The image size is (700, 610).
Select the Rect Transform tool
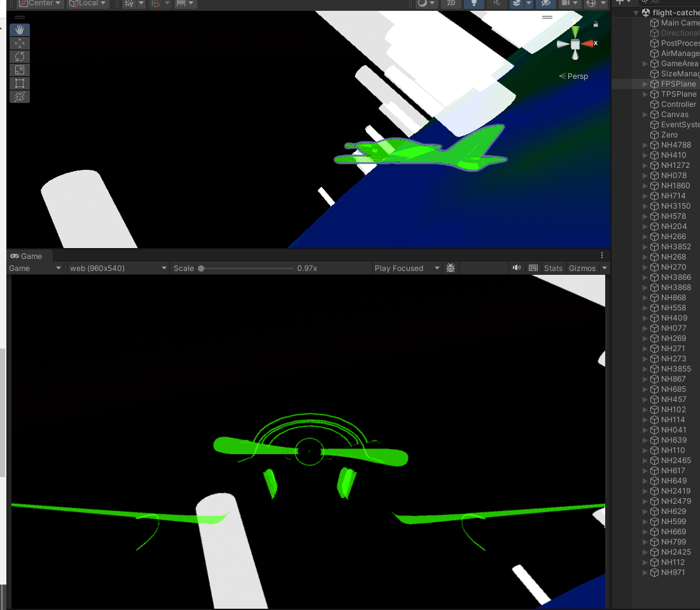tap(19, 83)
